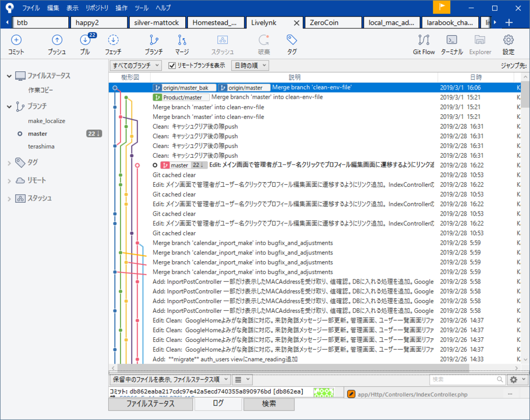
Task: Open the リポジトリ menu
Action: pos(97,8)
